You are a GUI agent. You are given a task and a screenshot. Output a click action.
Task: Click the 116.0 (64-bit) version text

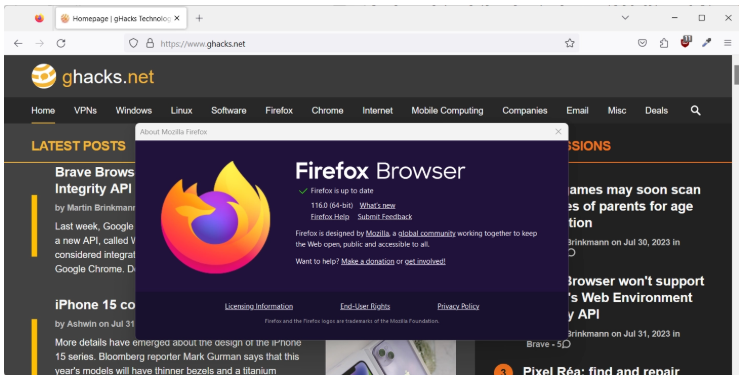[332, 205]
